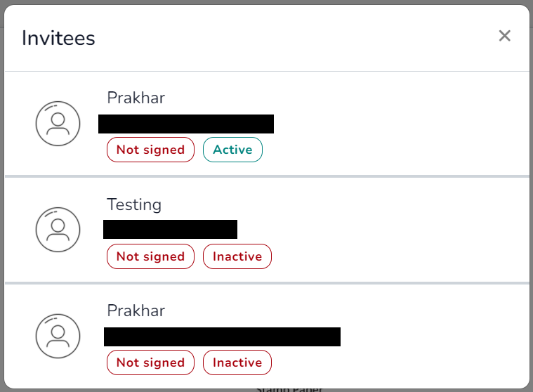This screenshot has width=533, height=392.
Task: Select the Active status badge
Action: click(232, 150)
